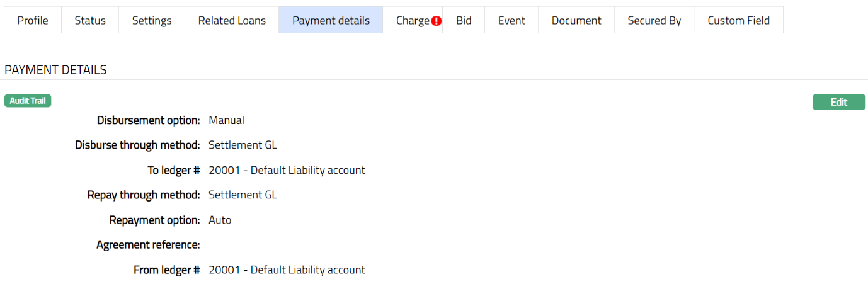This screenshot has width=868, height=284.
Task: Open the Profile tab
Action: coord(33,20)
